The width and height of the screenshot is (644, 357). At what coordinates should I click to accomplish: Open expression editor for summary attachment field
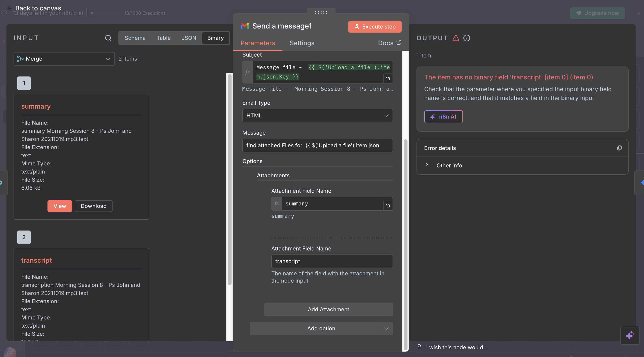[388, 206]
